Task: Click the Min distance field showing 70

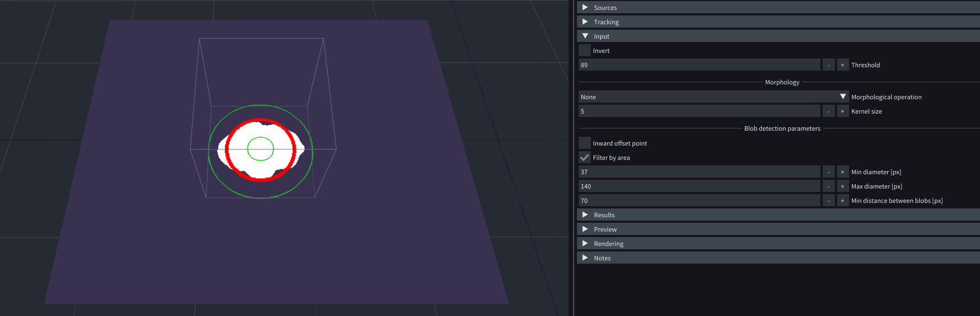Action: [700, 200]
